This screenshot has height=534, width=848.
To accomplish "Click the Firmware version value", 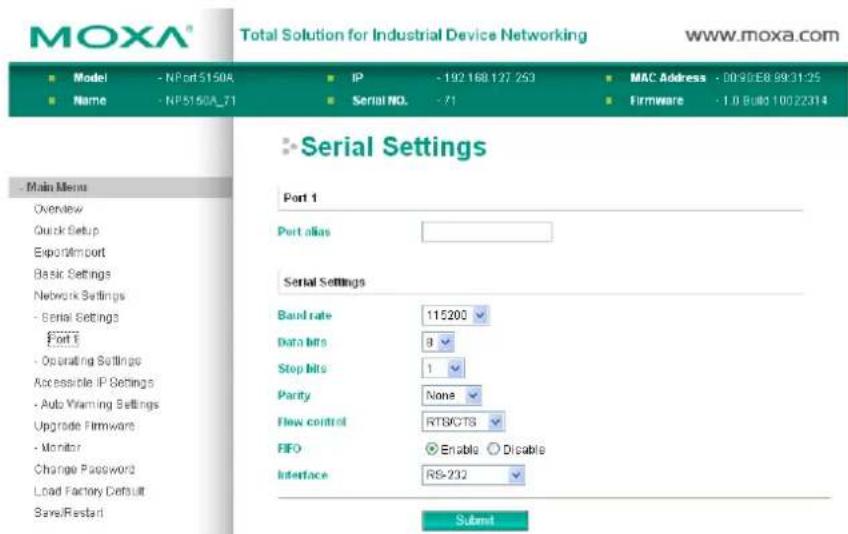I will pyautogui.click(x=774, y=101).
